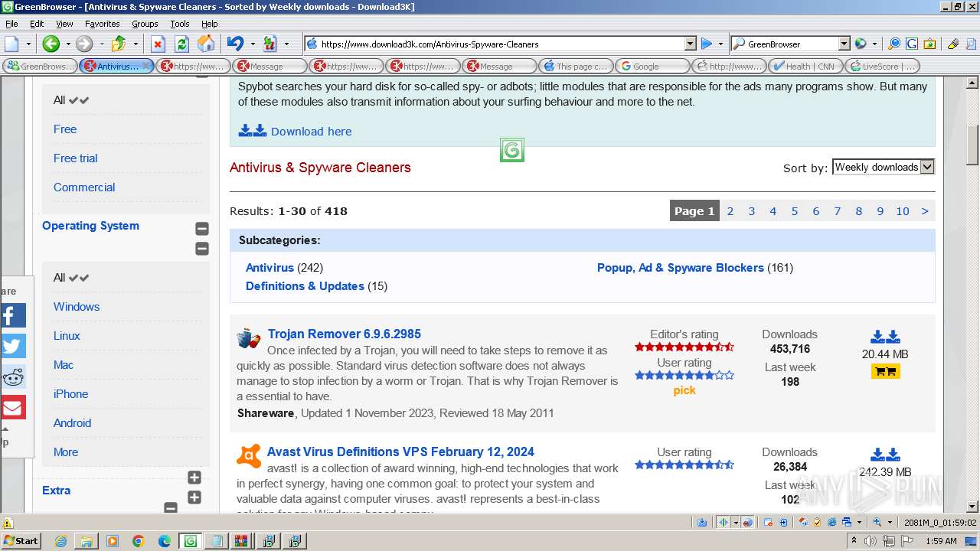This screenshot has height=551, width=980.
Task: Click the New blank page icon
Action: point(11,44)
